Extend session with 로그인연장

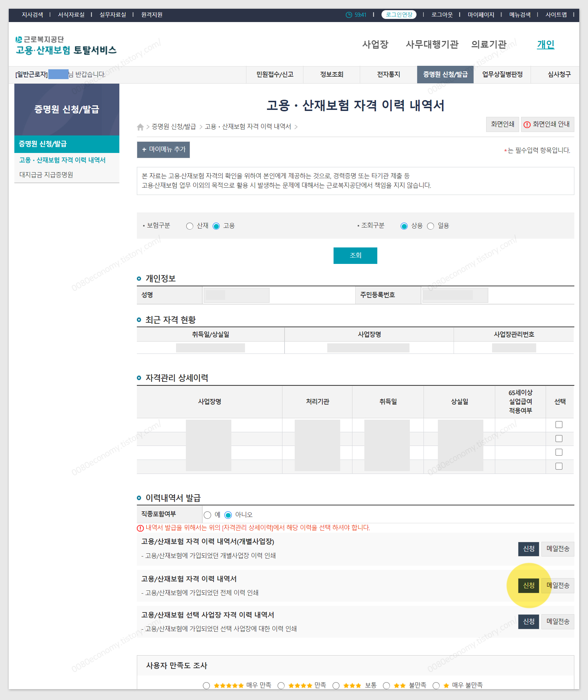pyautogui.click(x=399, y=15)
